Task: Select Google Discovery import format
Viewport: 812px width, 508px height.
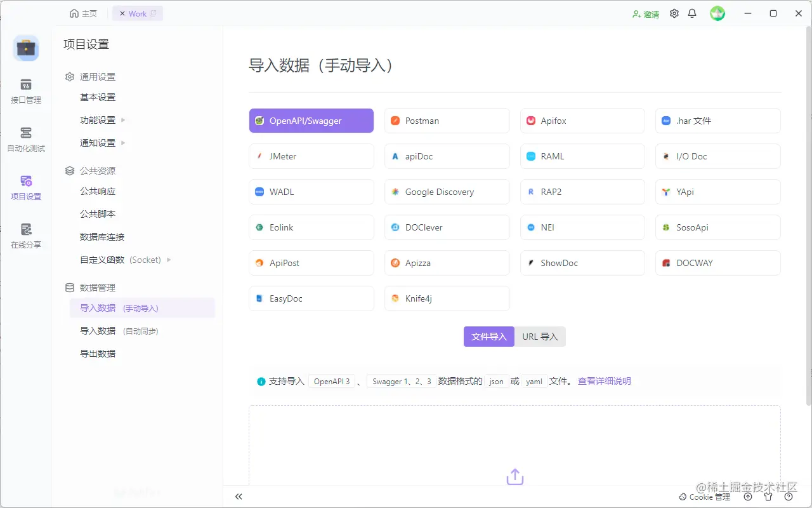Action: (x=447, y=192)
